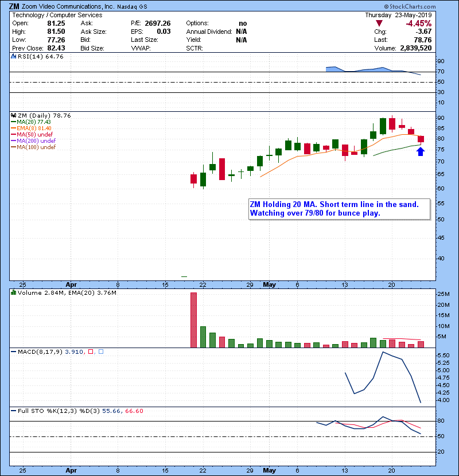
Task: Click the MACD value 3.910
Action: tap(74, 352)
